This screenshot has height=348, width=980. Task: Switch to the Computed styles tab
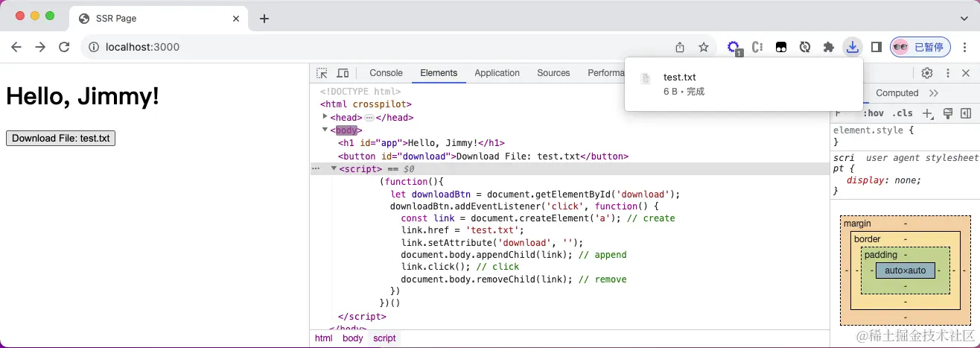tap(897, 93)
